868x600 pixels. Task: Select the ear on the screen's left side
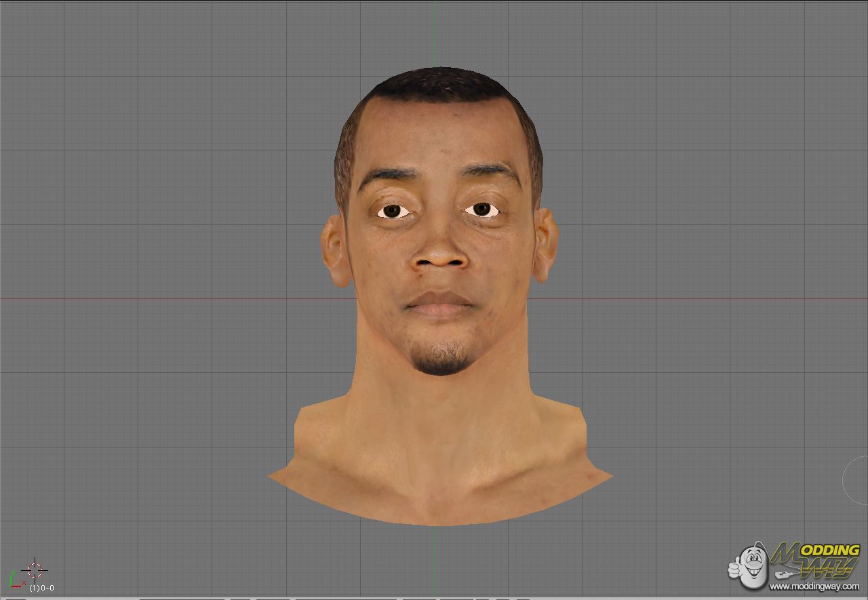(334, 249)
